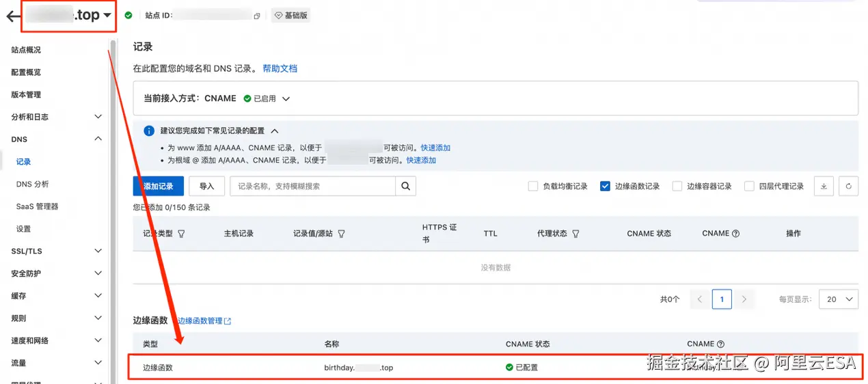Expand the 当前接入方式 CNAME panel chevron

coord(286,99)
